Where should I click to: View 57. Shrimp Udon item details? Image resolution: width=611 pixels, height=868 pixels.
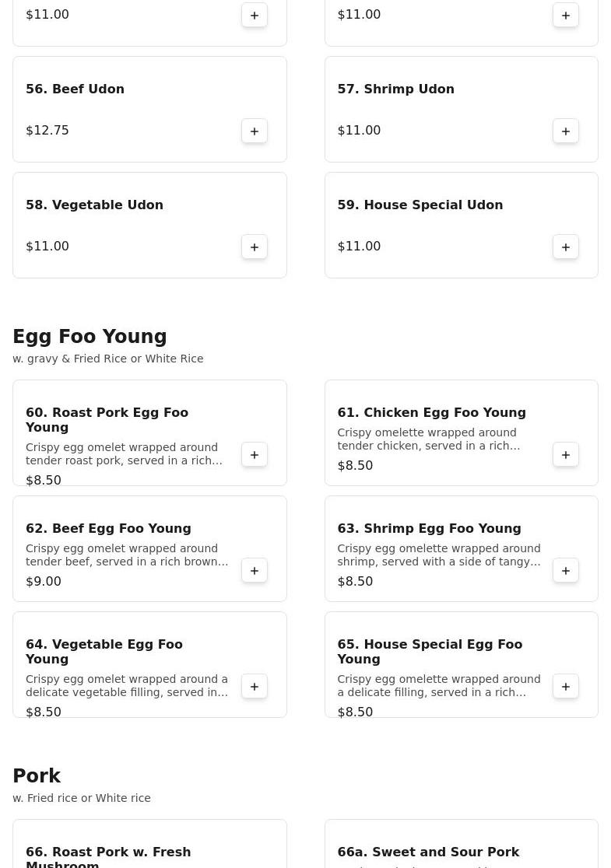coord(395,89)
